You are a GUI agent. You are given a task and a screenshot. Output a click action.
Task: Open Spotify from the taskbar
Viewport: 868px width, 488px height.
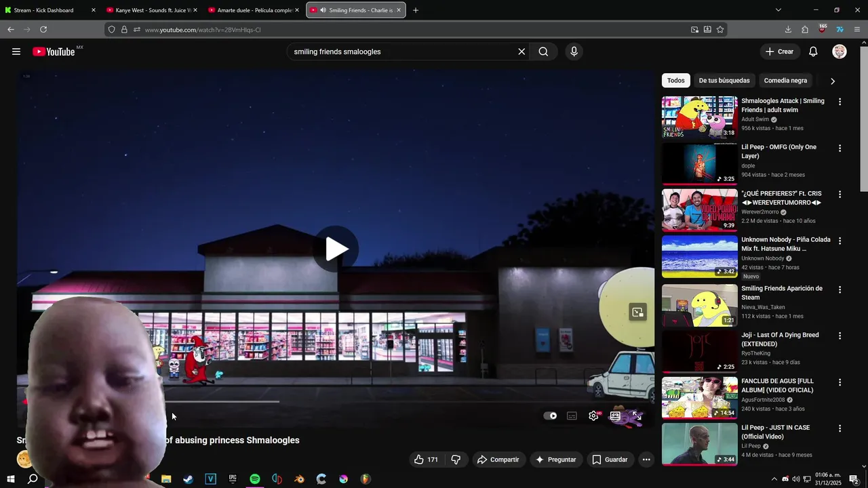[x=254, y=479]
